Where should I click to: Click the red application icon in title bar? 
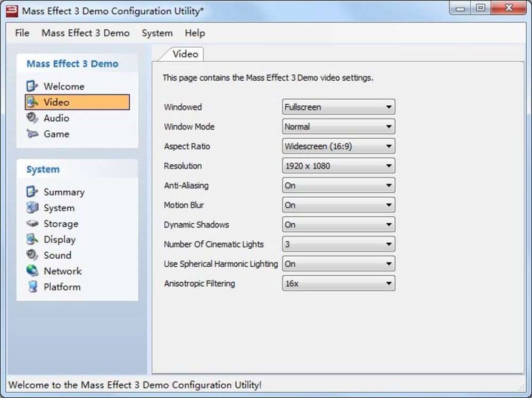pos(12,11)
